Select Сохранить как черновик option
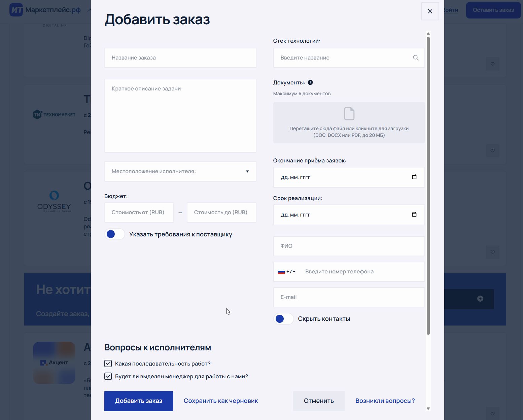This screenshot has width=523, height=420. 221,401
